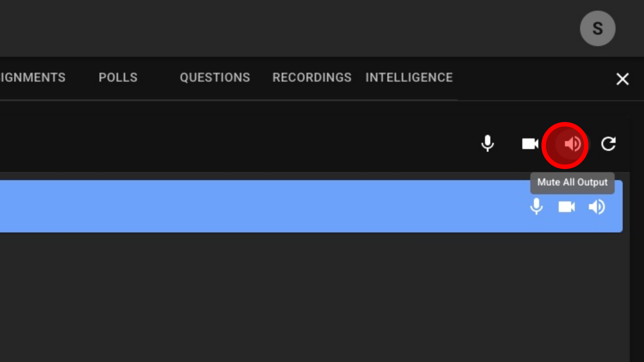Click the "Mute All Output" tooltip label
644x362 pixels.
tap(572, 182)
